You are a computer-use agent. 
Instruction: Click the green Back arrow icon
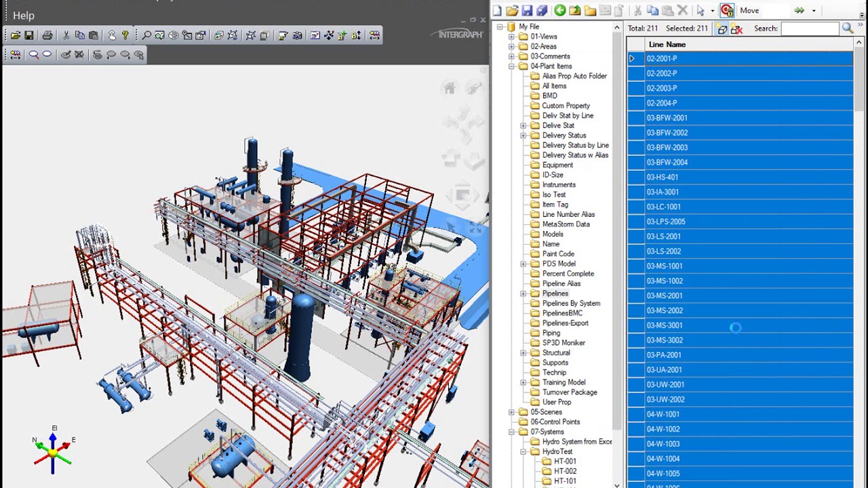(560, 10)
